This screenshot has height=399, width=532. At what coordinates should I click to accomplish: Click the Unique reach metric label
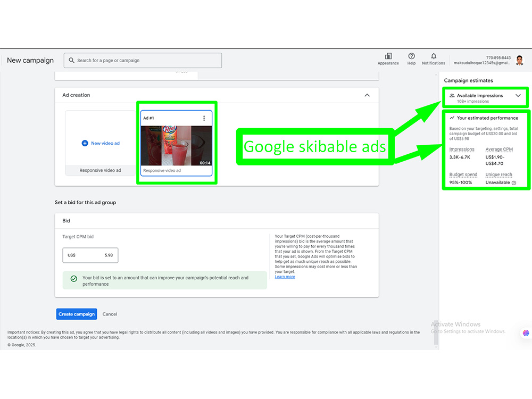(499, 174)
